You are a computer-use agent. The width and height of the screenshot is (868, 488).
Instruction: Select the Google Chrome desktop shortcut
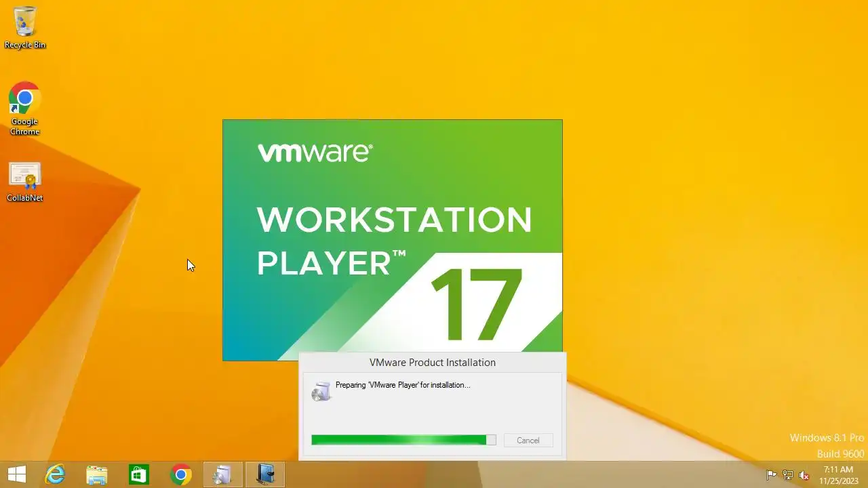25,108
